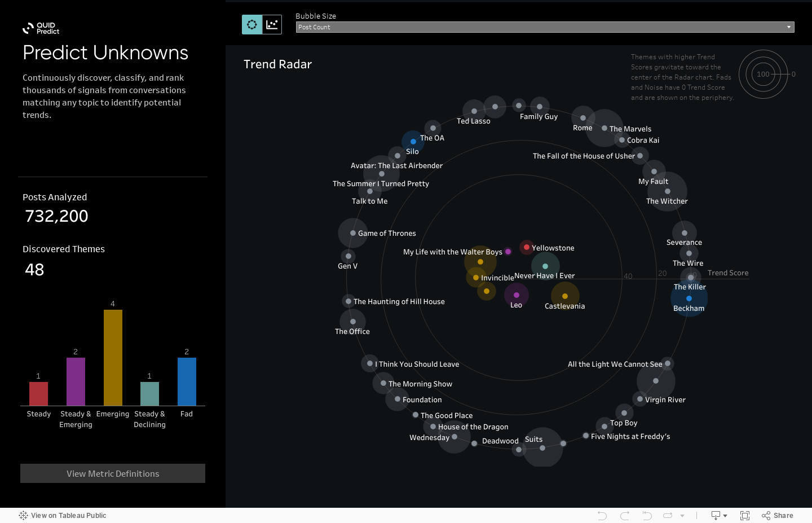Viewport: 812px width, 523px height.
Task: Click the I Think You Should Leave bubble
Action: pyautogui.click(x=370, y=363)
